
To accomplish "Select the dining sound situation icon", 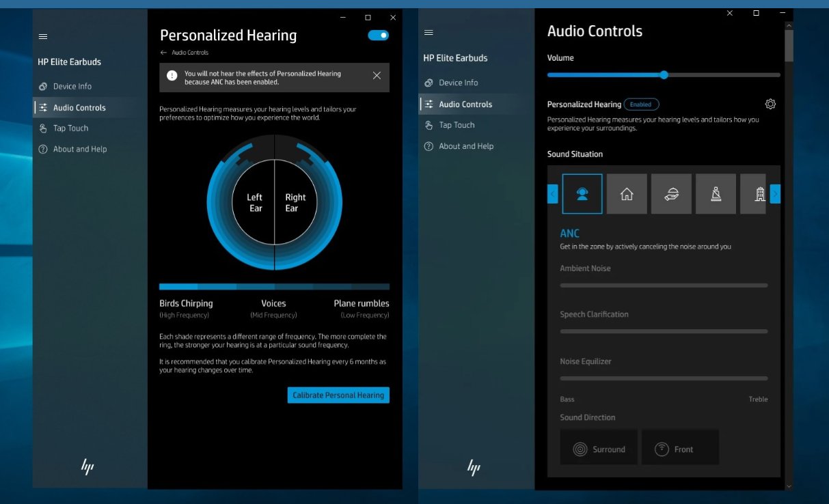I will coord(671,194).
